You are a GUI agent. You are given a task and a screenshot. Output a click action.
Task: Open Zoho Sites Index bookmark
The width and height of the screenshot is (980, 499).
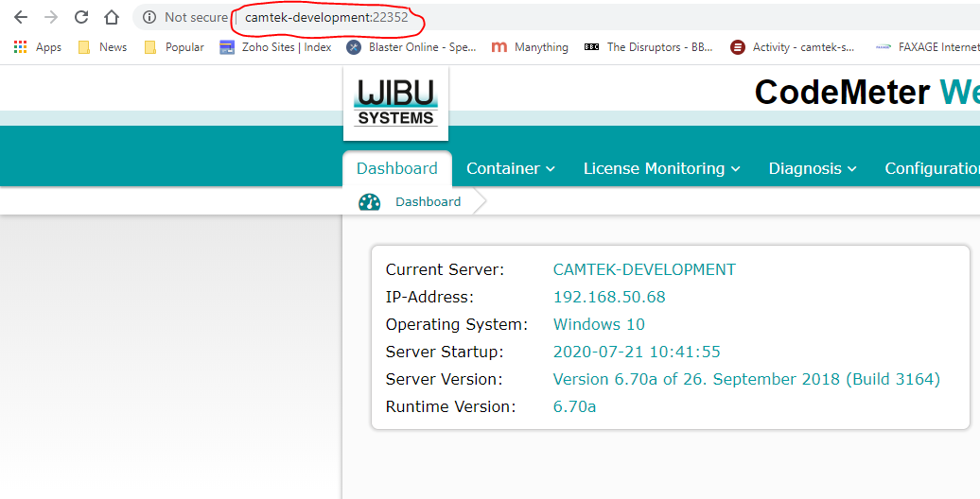click(275, 47)
